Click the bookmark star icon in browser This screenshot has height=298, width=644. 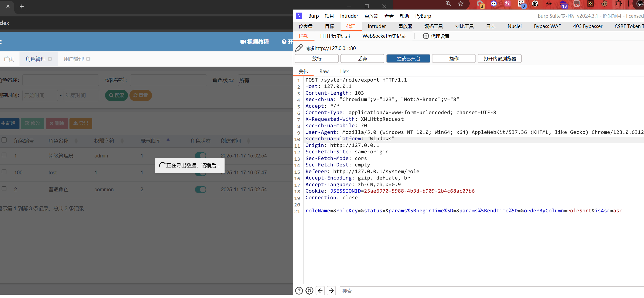click(x=461, y=4)
